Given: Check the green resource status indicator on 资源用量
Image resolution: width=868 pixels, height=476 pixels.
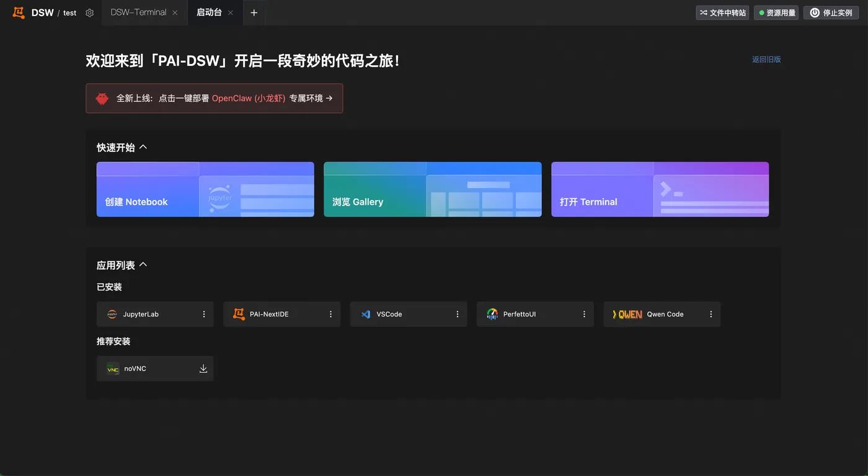Looking at the screenshot, I should (762, 12).
